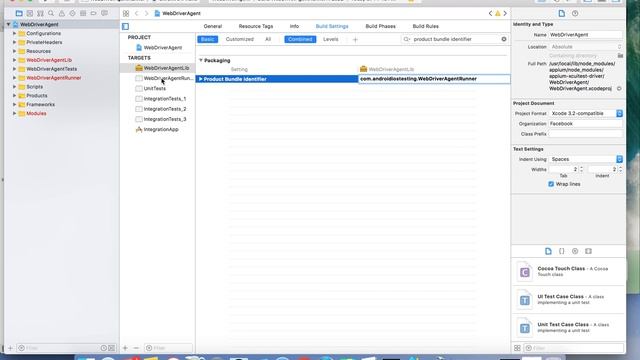
Task: Add a build setting with plus
Action: [355, 40]
